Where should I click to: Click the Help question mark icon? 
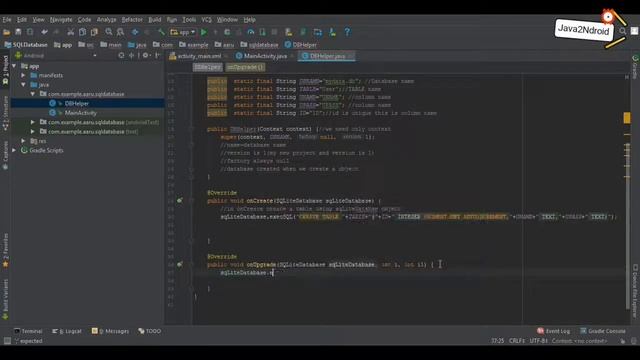coord(347,32)
